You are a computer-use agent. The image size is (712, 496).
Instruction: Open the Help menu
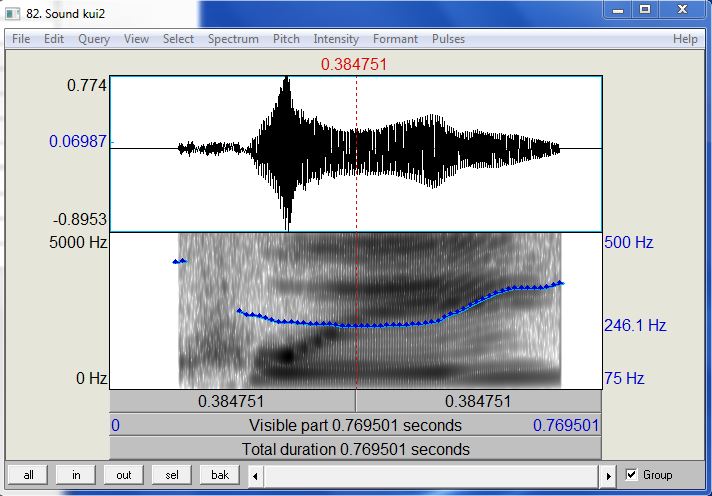coord(685,39)
